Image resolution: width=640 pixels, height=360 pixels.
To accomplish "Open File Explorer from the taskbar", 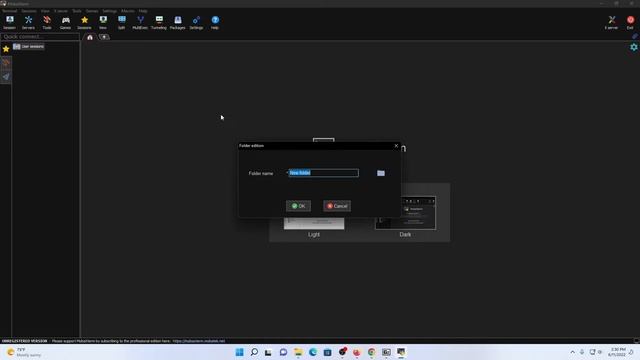I will 298,352.
